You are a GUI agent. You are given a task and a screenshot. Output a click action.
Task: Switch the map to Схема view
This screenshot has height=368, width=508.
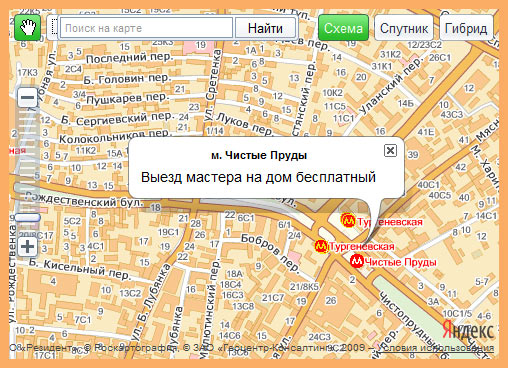pyautogui.click(x=343, y=28)
